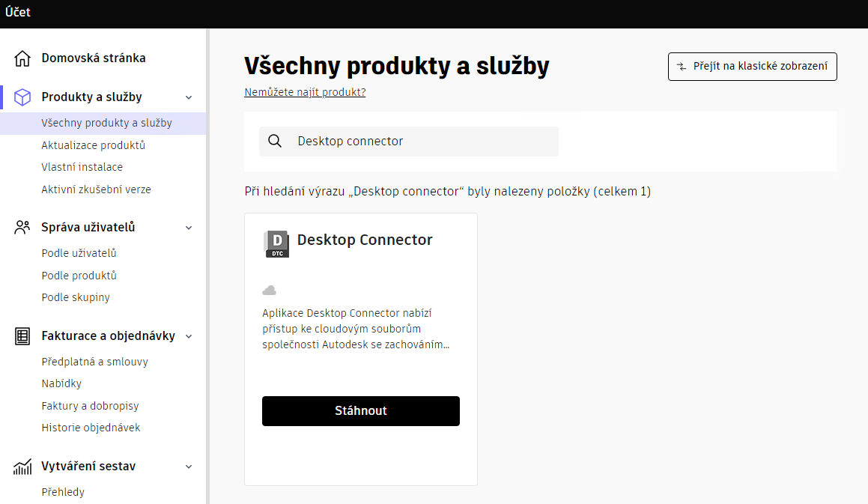The image size is (868, 504).
Task: Collapse the Správa uživatelů section chevron
Action: pyautogui.click(x=189, y=228)
